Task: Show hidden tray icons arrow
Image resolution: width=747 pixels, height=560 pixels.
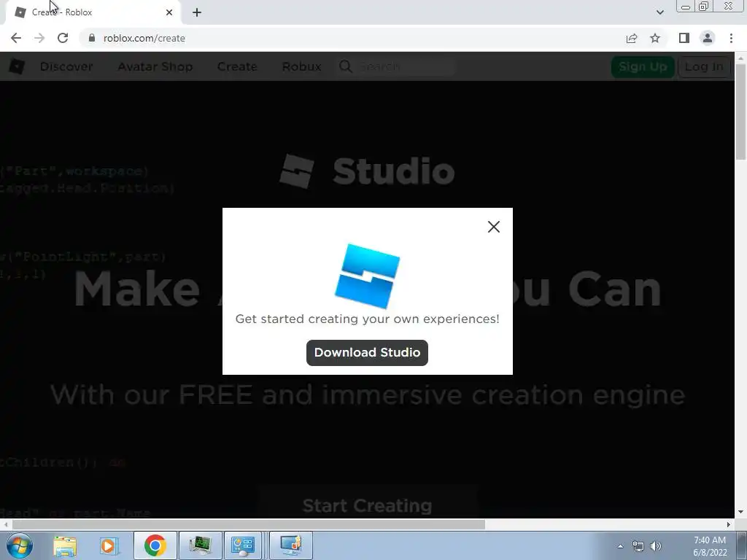Action: pos(620,546)
